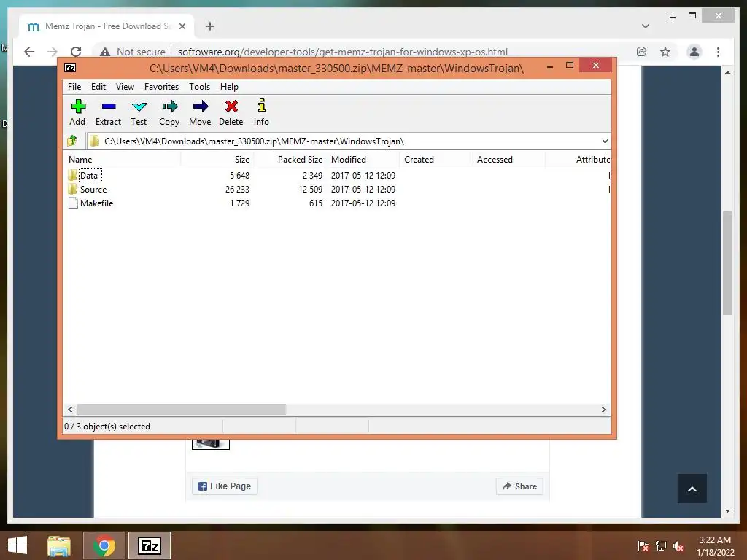Select the Data folder
The height and width of the screenshot is (560, 747).
coord(88,175)
